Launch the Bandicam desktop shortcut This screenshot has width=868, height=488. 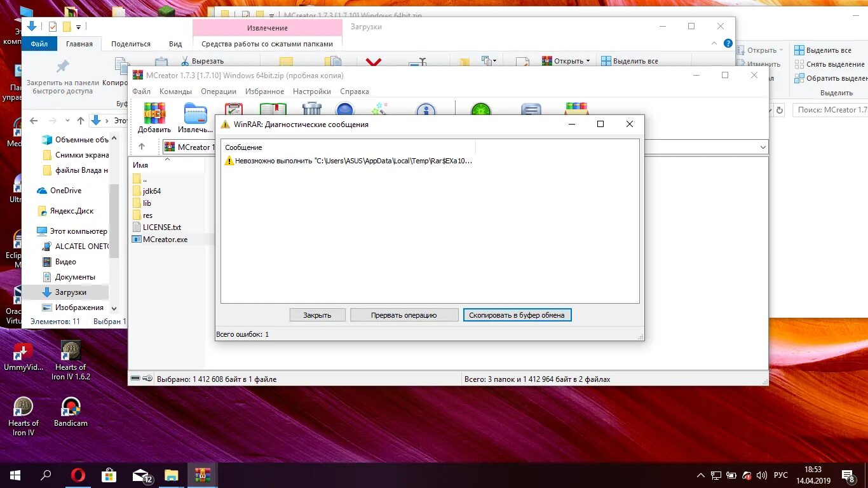pos(71,412)
